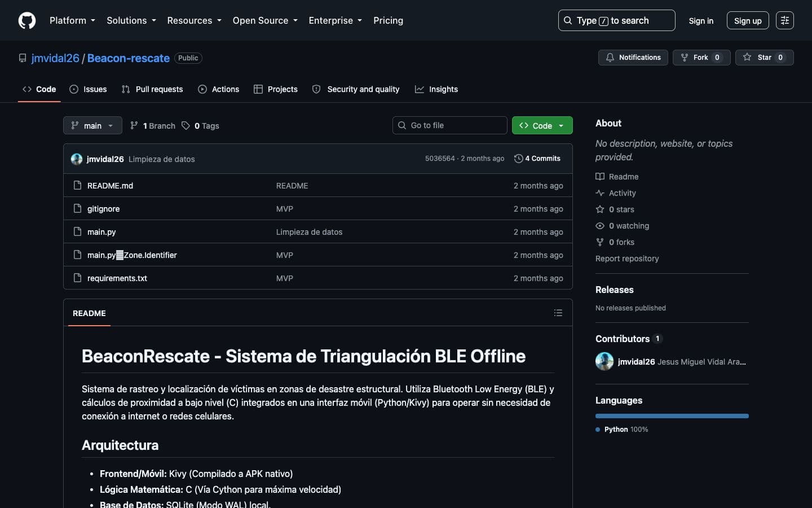Screen dimensions: 812x508
Task: Open the Releases heading link
Action: pyautogui.click(x=615, y=290)
